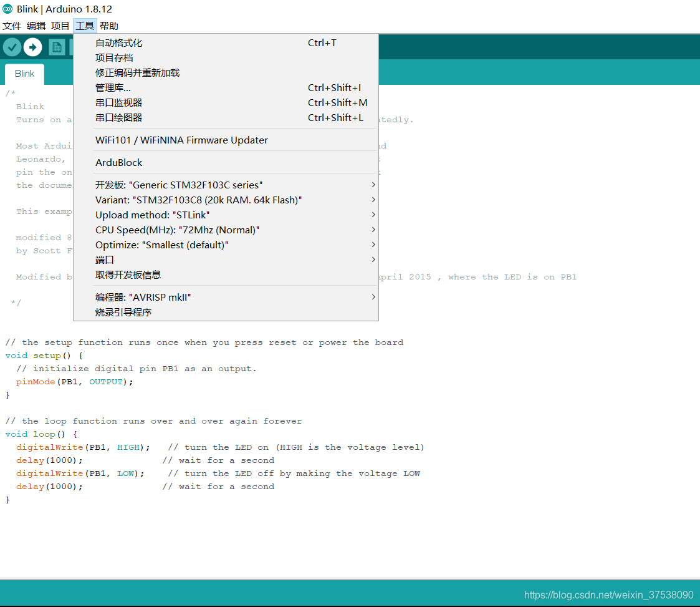Click the Upload arrow toolbar icon
The height and width of the screenshot is (607, 700).
[32, 47]
